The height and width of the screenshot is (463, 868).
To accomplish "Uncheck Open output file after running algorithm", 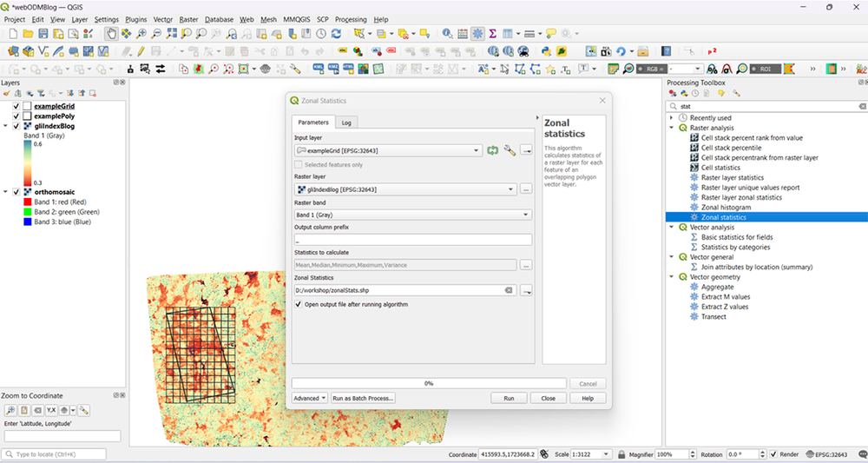I will click(x=299, y=305).
